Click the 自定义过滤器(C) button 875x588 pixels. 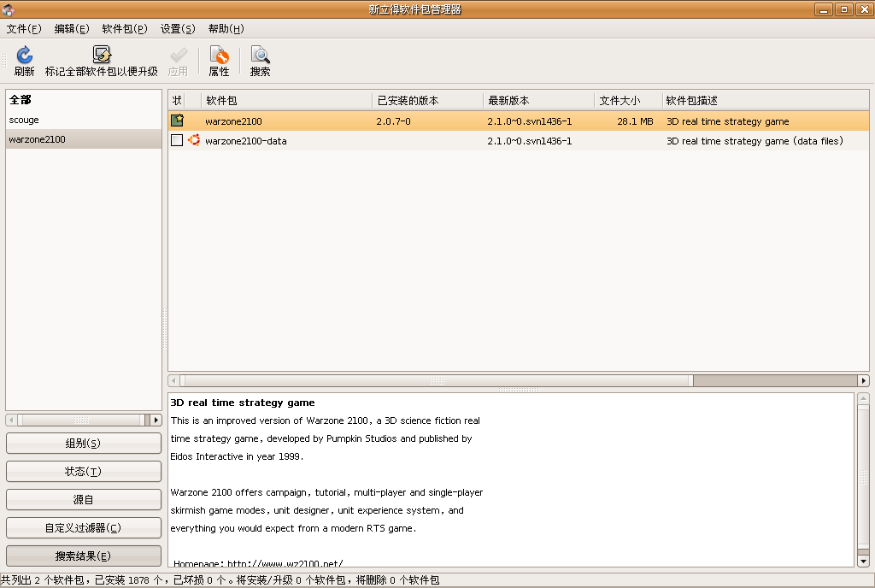(84, 528)
